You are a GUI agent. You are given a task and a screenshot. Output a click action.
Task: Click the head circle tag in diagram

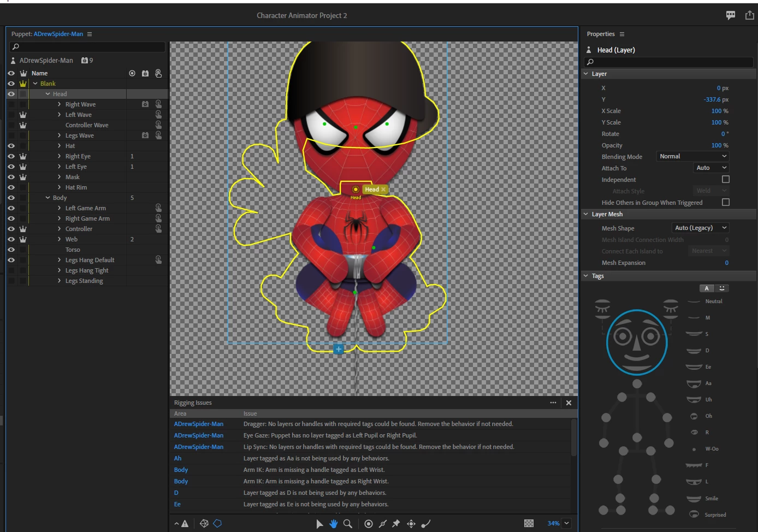click(637, 342)
